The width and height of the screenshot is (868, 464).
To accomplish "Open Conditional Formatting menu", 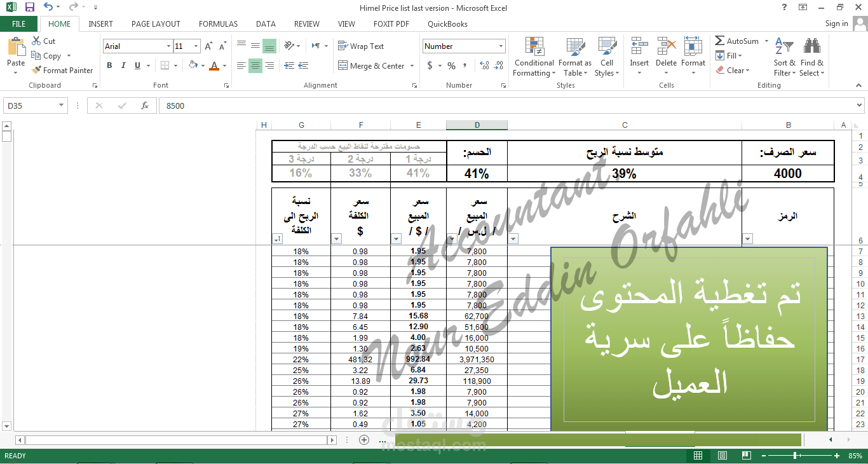I will tap(534, 57).
